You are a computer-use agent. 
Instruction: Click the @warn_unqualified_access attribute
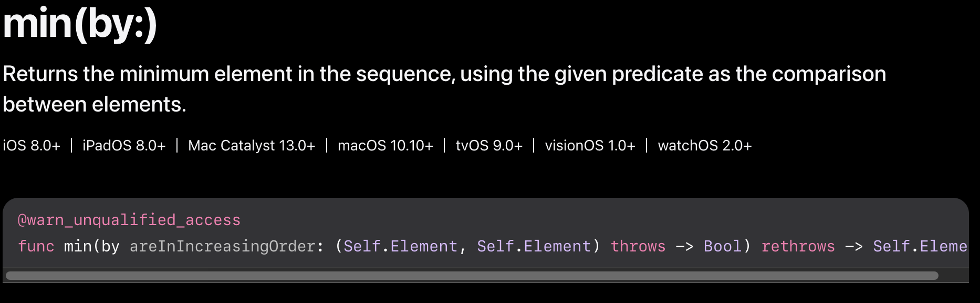(129, 220)
